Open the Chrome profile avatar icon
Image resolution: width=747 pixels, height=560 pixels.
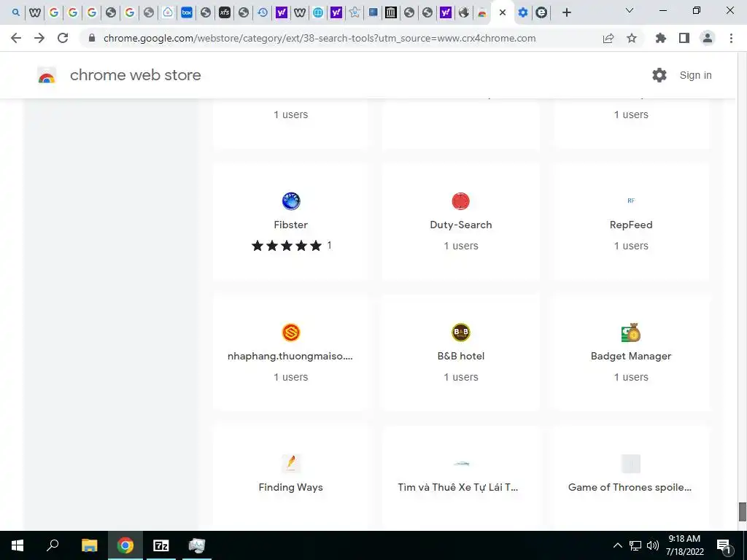(708, 38)
